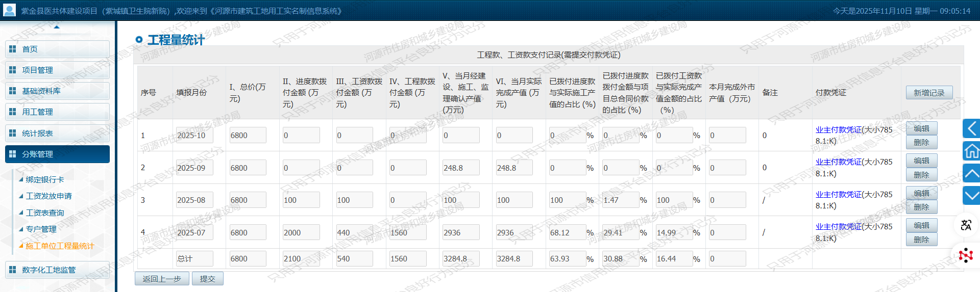Click the floating home icon
The width and height of the screenshot is (980, 292).
(971, 151)
